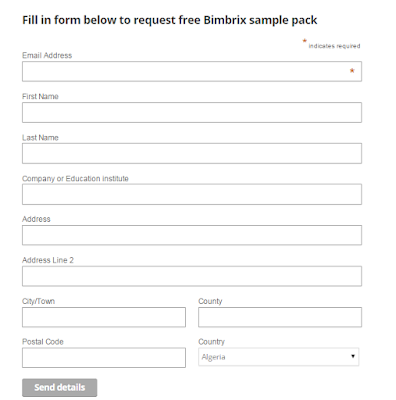The width and height of the screenshot is (396, 400).
Task: Click the Country dropdown arrow
Action: (x=353, y=356)
